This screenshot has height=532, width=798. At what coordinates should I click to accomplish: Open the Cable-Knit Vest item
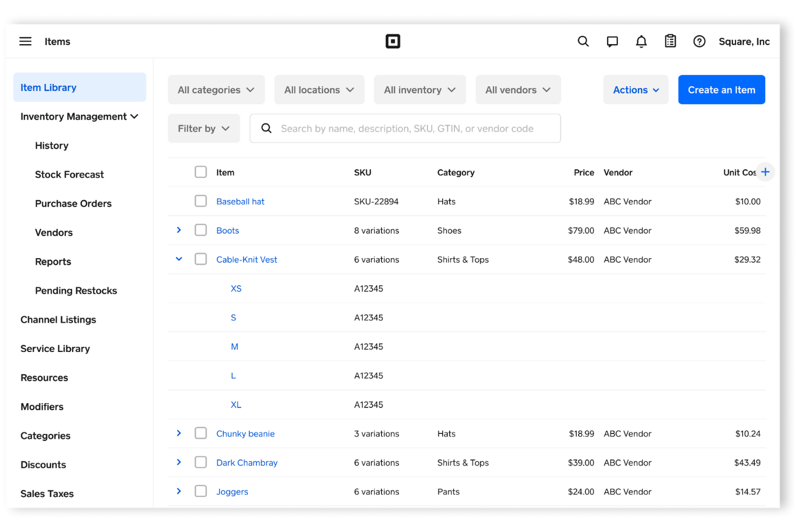[247, 260]
